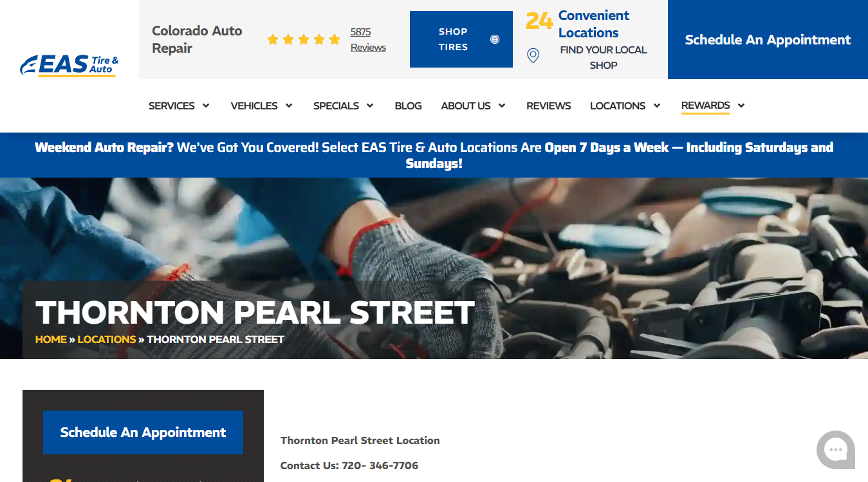Click the EAS Tire & Auto logo
The height and width of the screenshot is (482, 868).
(x=69, y=65)
